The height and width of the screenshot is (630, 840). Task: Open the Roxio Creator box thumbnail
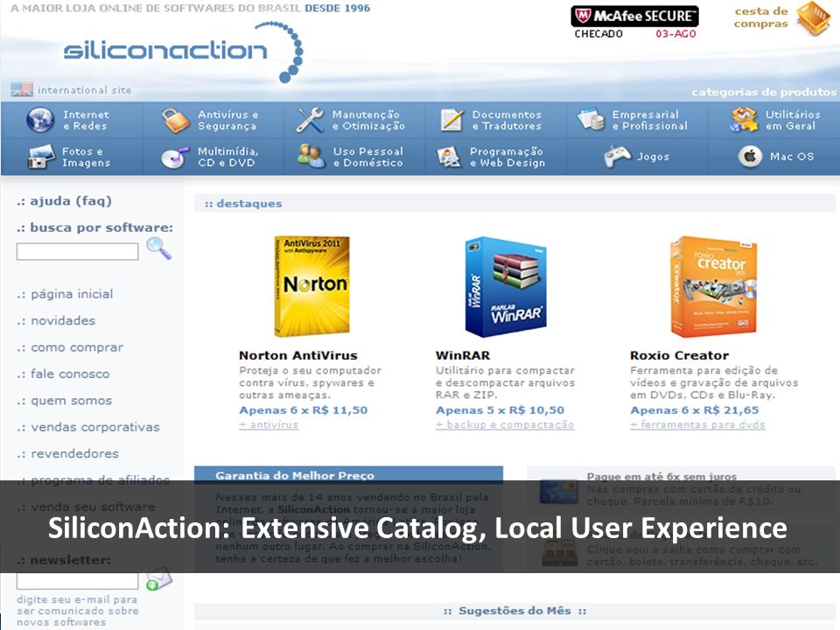click(714, 287)
